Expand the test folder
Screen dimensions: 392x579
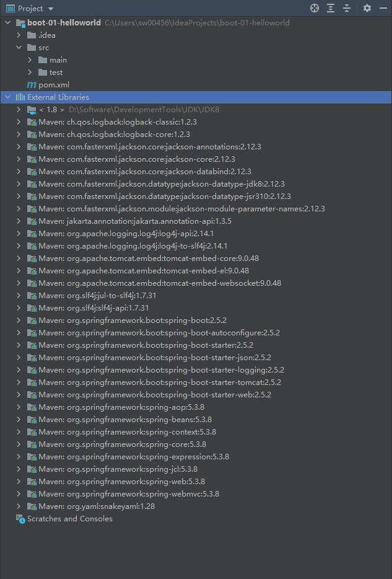(30, 73)
